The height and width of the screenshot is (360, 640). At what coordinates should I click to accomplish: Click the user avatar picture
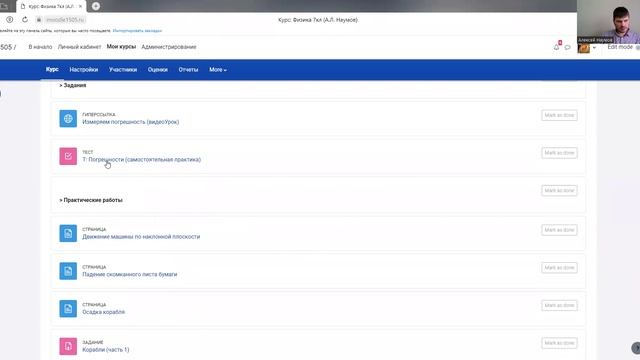pos(584,48)
